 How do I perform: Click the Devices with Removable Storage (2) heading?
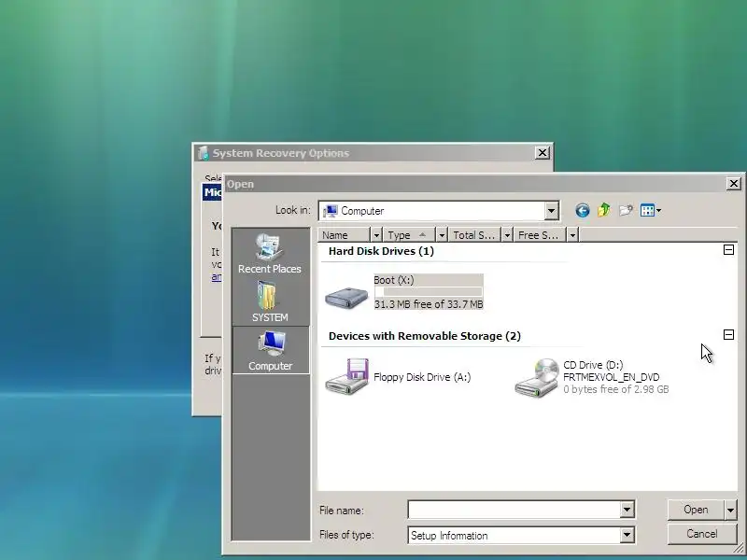tap(425, 336)
